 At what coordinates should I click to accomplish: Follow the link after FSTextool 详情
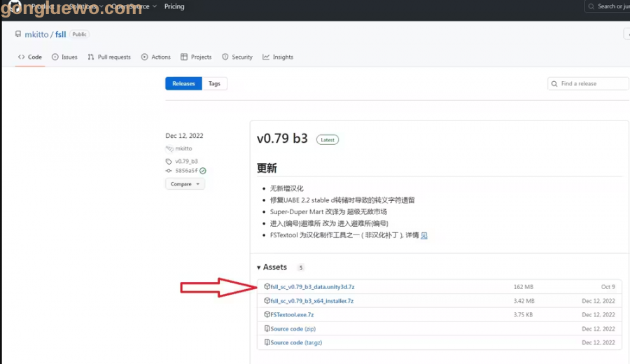[x=424, y=235]
